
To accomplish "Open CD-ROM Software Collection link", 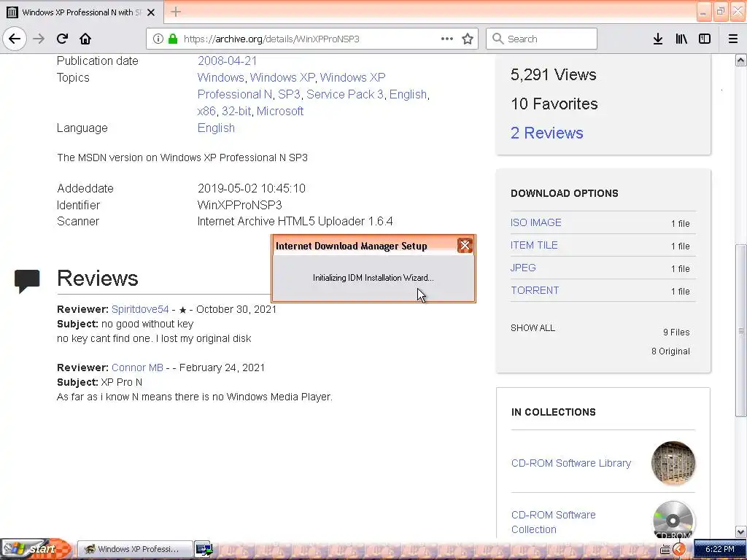I will pos(553,522).
